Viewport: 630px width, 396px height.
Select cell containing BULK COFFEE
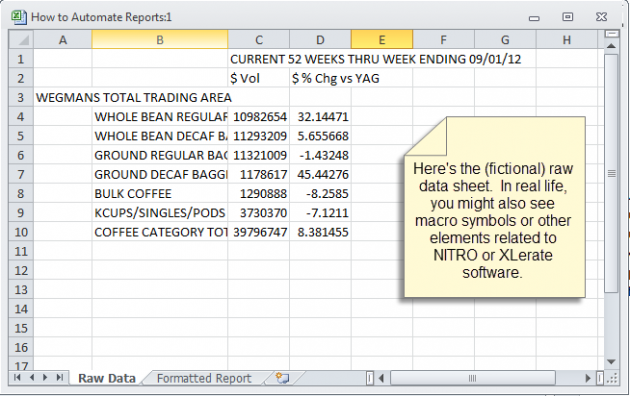click(160, 194)
